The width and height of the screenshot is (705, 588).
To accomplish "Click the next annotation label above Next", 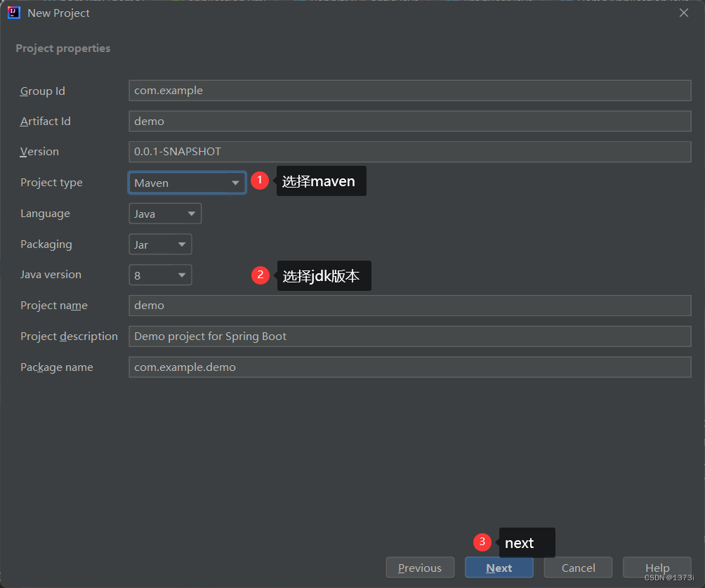I will click(519, 542).
